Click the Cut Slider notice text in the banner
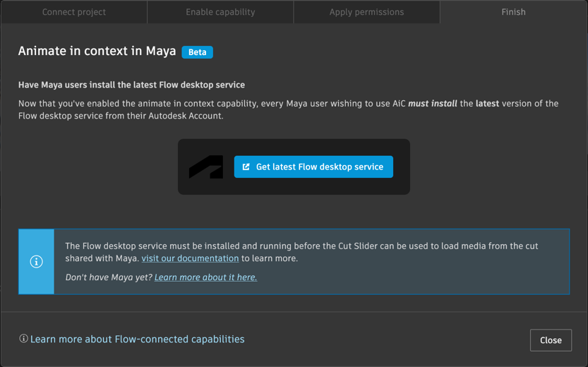The width and height of the screenshot is (588, 367). point(301,246)
